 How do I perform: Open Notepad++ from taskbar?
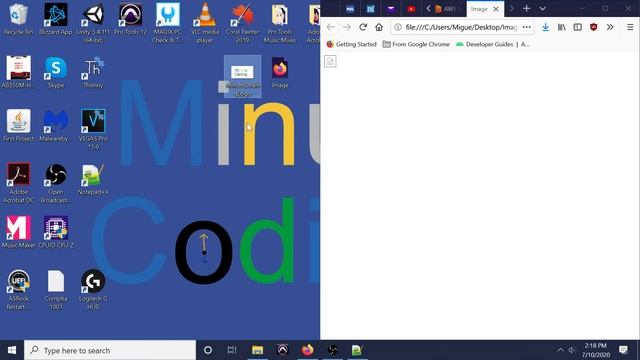[x=357, y=350]
